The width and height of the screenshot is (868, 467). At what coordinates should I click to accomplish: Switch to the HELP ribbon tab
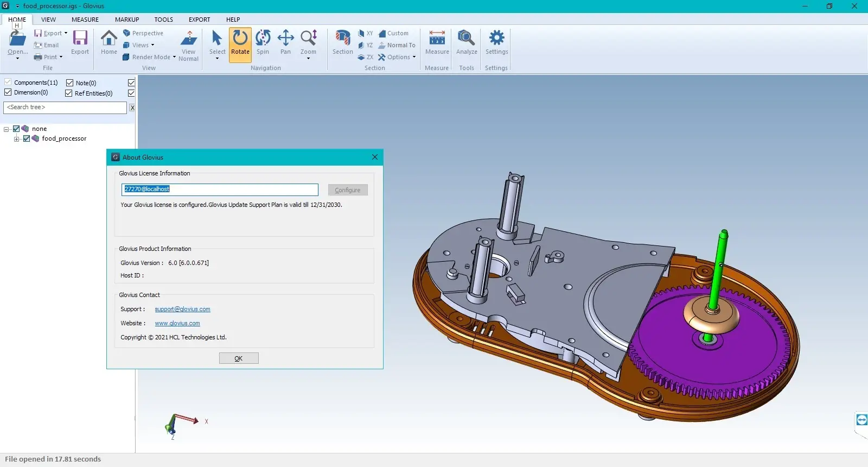[233, 20]
